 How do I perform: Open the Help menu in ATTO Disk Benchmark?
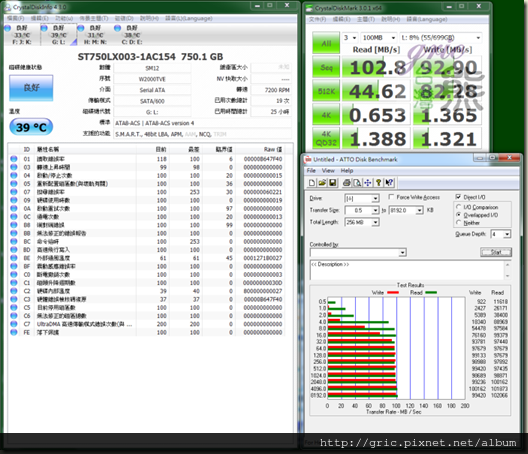347,171
